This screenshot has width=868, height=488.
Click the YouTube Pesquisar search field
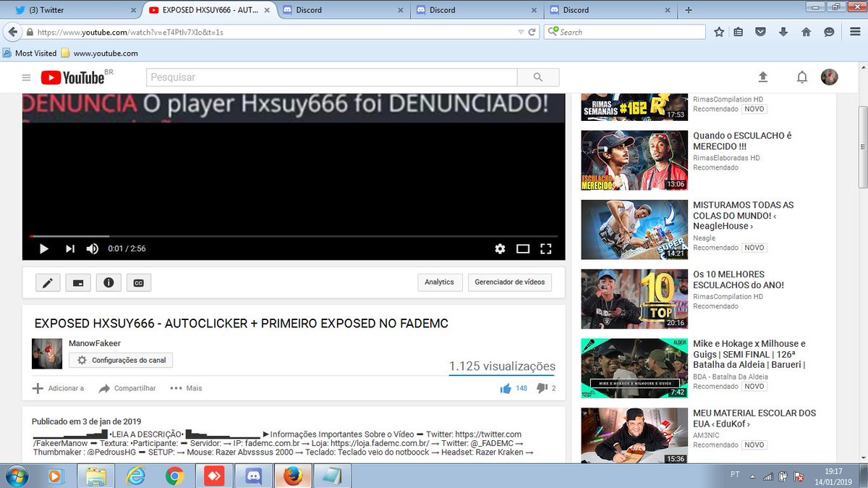[x=332, y=77]
